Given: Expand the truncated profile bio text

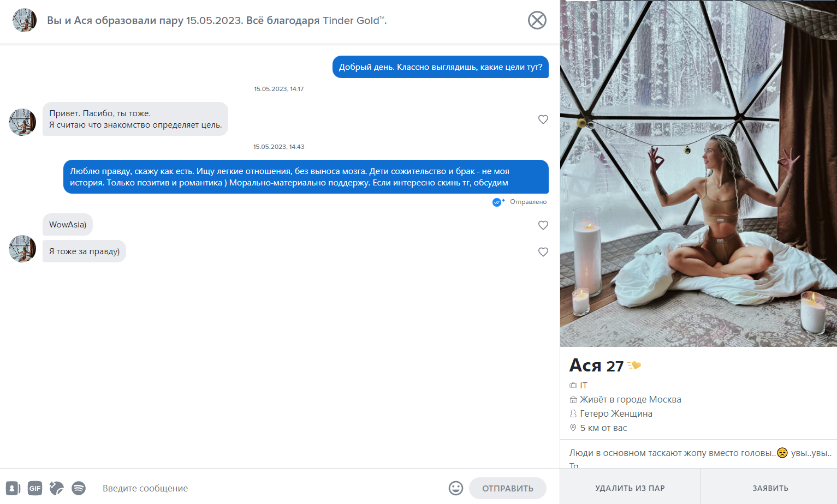Looking at the screenshot, I should click(x=701, y=458).
